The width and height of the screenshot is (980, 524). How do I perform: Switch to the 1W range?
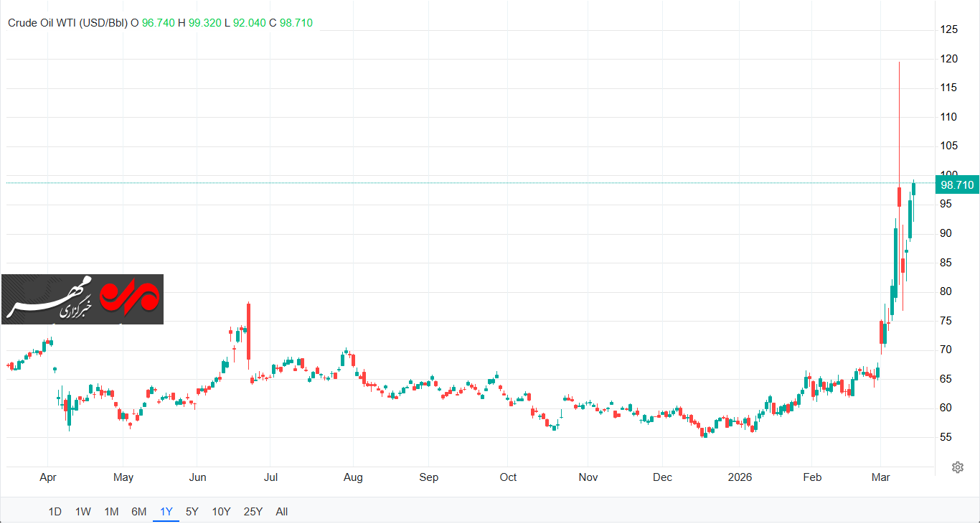(83, 512)
